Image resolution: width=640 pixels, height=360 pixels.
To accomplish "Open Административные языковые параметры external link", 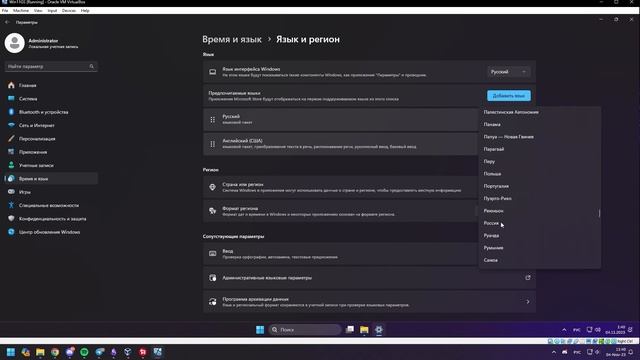I will click(x=528, y=278).
